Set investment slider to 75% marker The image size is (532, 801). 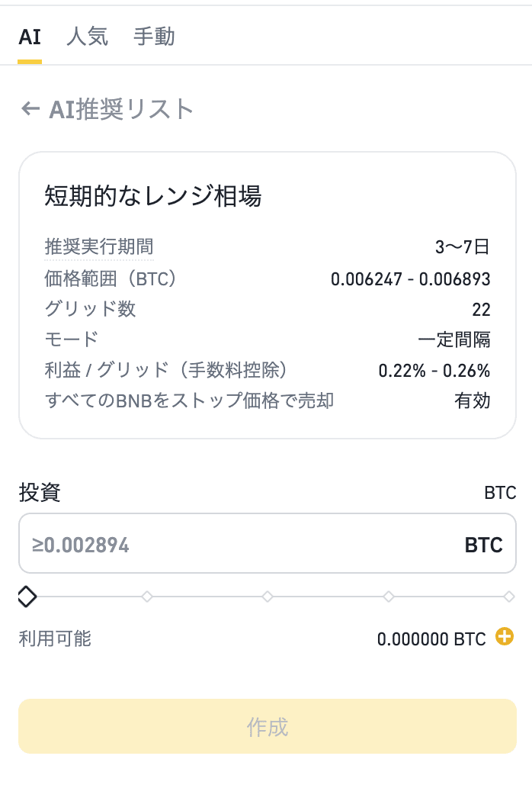tap(389, 596)
